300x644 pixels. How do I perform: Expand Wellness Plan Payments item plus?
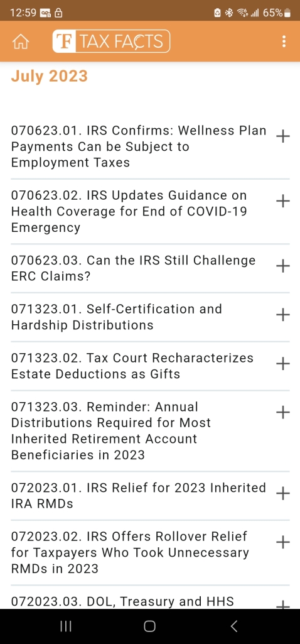click(x=283, y=136)
